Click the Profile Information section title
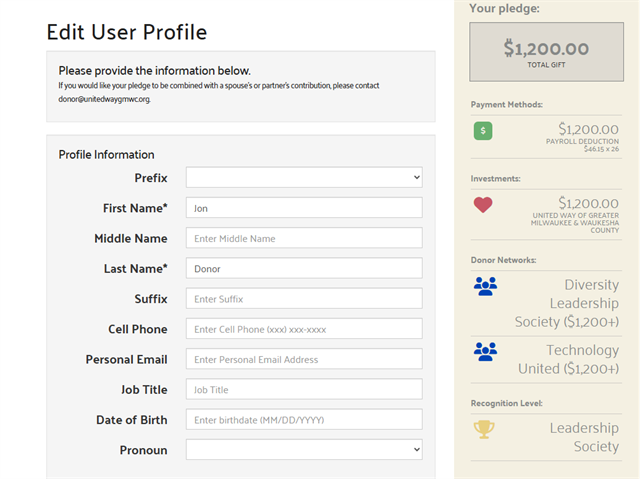Viewport: 640px width, 479px height. click(107, 155)
